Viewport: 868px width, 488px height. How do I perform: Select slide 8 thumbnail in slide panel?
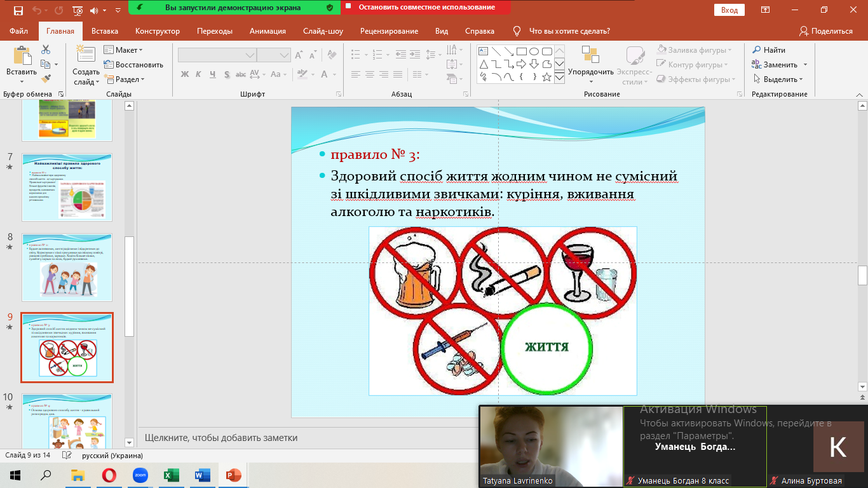coord(67,267)
